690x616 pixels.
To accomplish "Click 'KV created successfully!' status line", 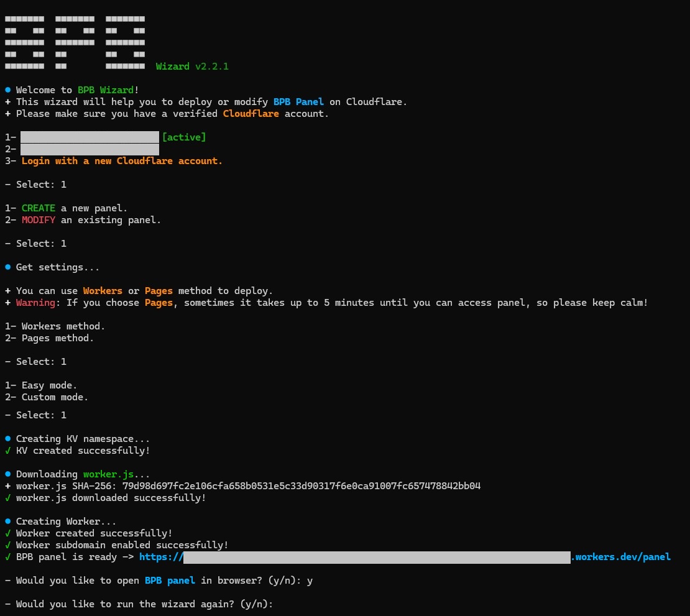I will 78,451.
